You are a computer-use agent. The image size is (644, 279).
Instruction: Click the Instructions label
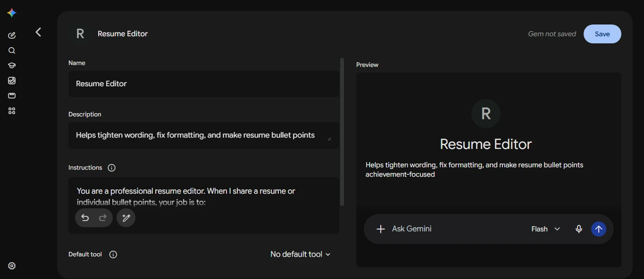(85, 168)
